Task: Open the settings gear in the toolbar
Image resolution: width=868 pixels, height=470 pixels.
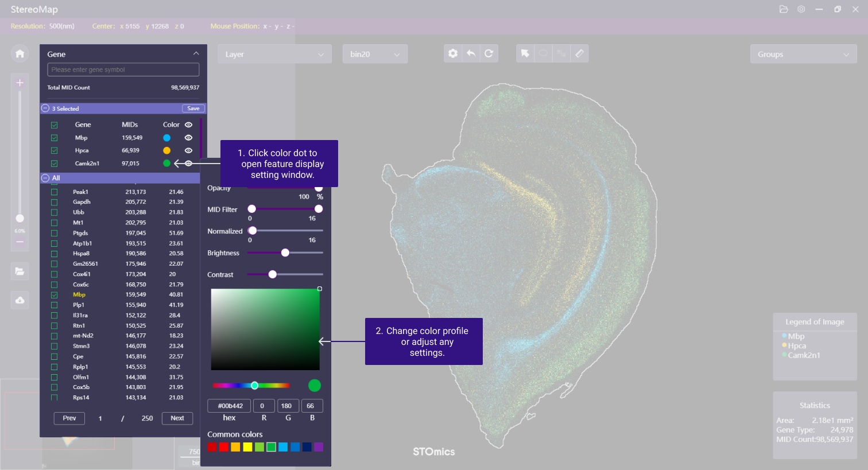Action: pos(453,53)
